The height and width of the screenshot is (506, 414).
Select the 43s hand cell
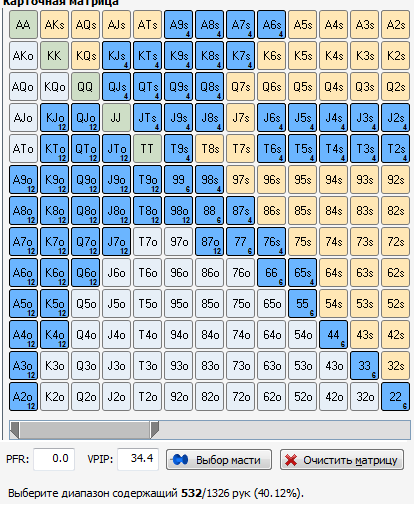tap(364, 335)
